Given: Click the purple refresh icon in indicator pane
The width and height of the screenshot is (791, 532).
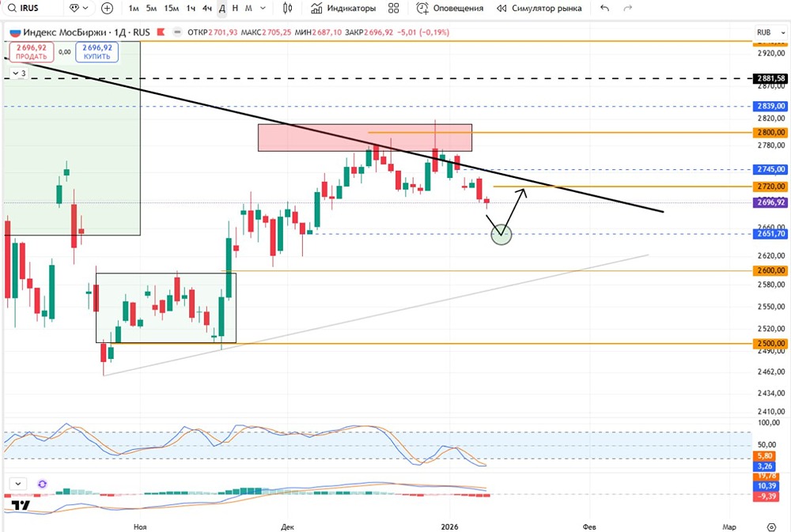Looking at the screenshot, I should coord(43,484).
